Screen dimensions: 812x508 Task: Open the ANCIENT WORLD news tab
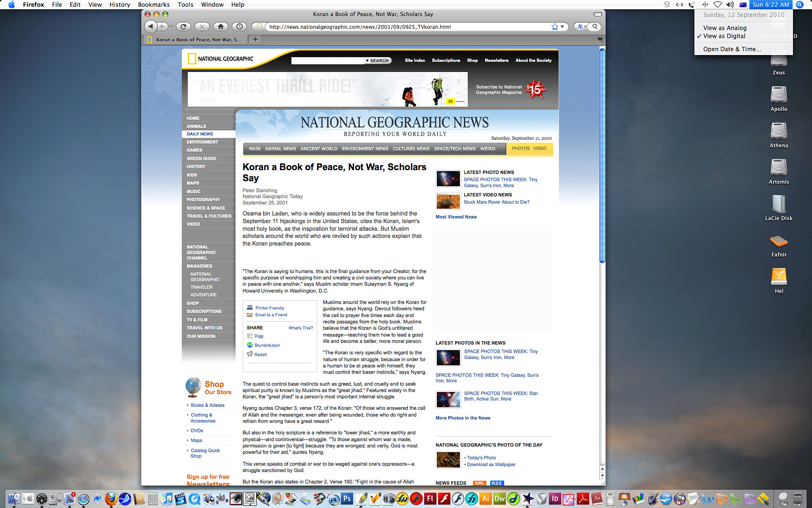click(319, 149)
